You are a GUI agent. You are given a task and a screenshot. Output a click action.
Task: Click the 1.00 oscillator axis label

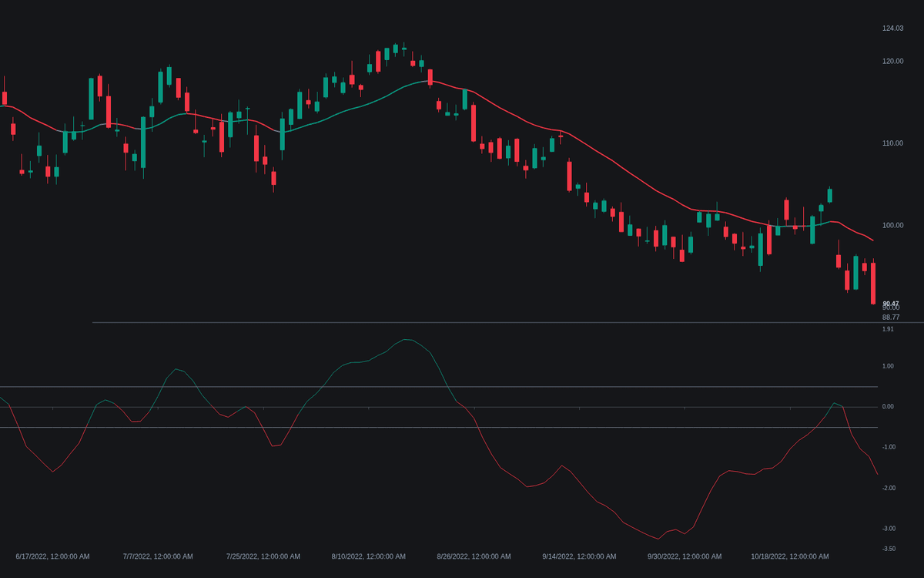coord(889,366)
